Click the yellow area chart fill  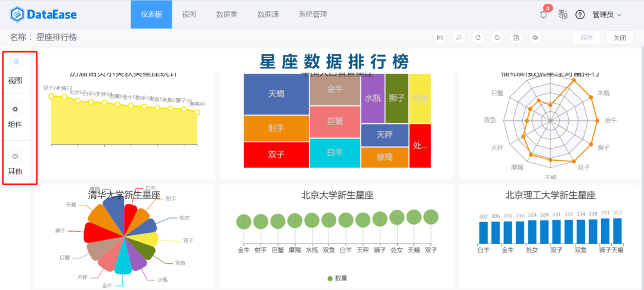123,125
